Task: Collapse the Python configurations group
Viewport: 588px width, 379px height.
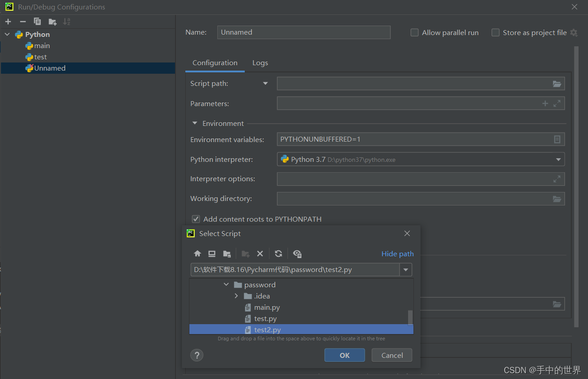Action: (7, 34)
